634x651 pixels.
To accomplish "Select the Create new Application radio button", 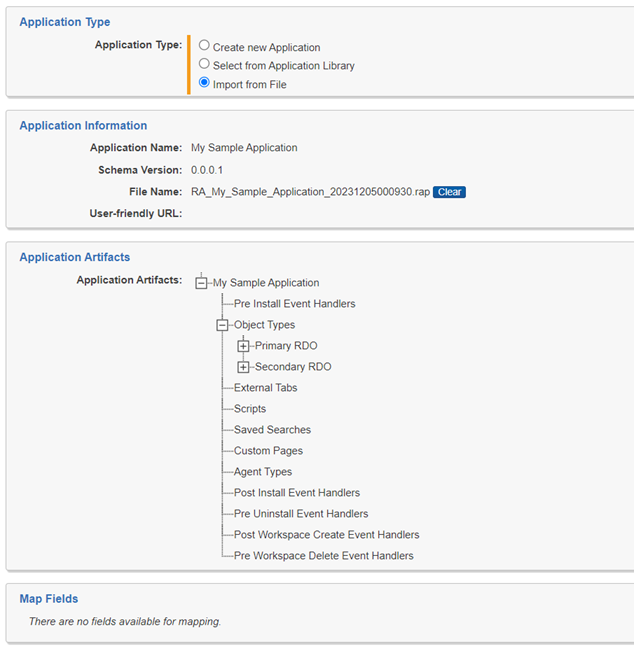I will pos(204,45).
